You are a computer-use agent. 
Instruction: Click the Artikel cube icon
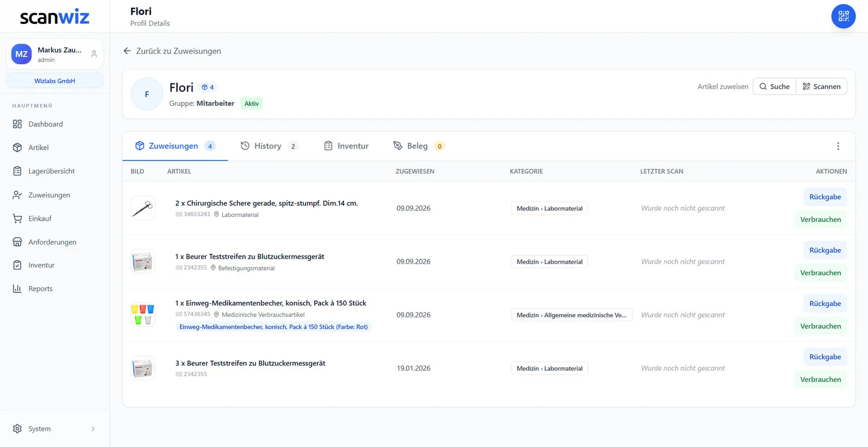point(17,148)
